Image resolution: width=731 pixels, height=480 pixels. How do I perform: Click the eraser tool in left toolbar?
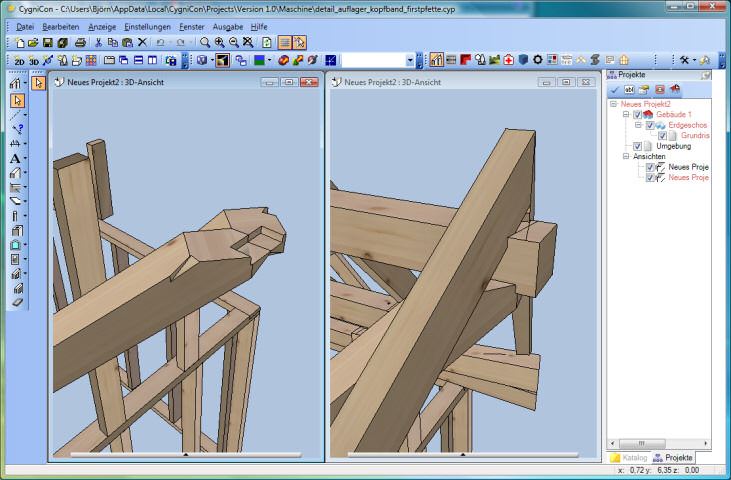[x=17, y=302]
